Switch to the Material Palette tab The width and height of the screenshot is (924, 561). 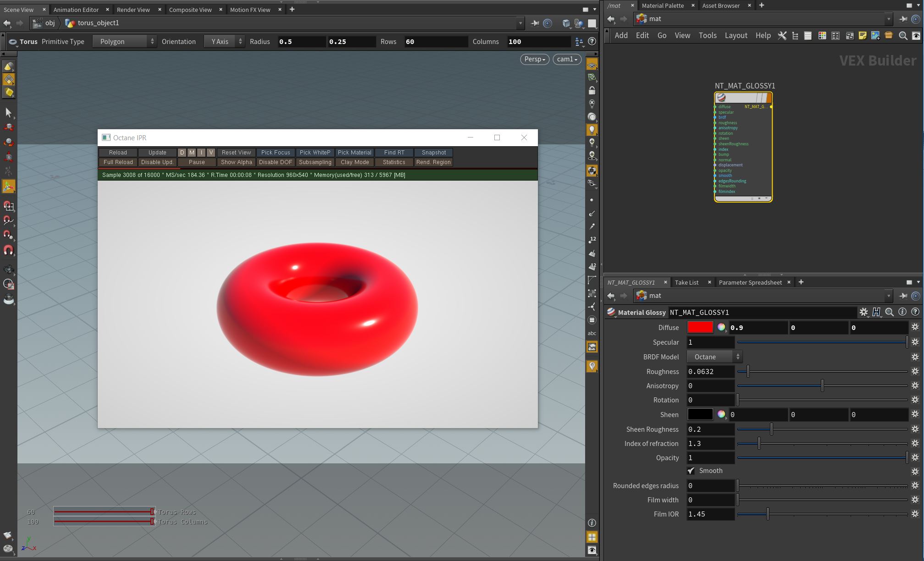pyautogui.click(x=662, y=5)
